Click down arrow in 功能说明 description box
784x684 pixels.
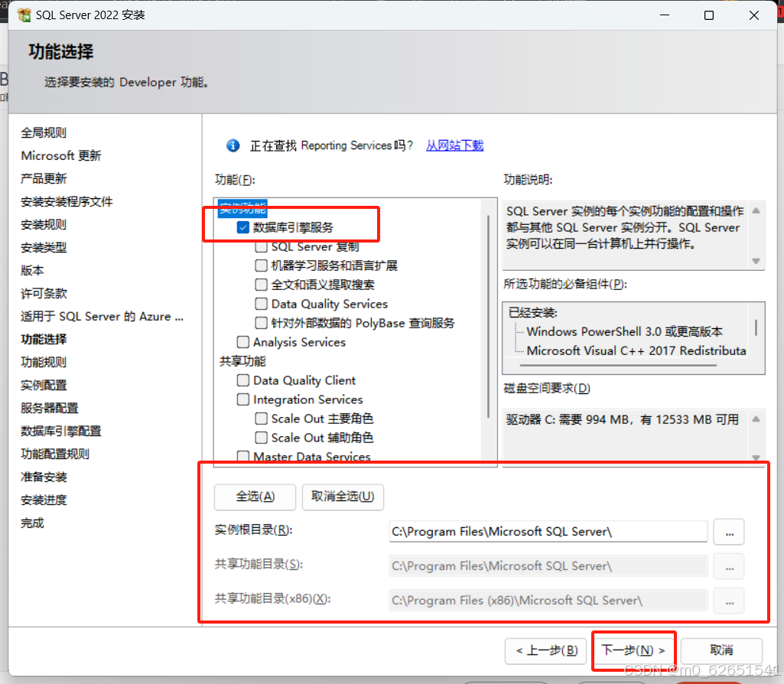(x=756, y=261)
